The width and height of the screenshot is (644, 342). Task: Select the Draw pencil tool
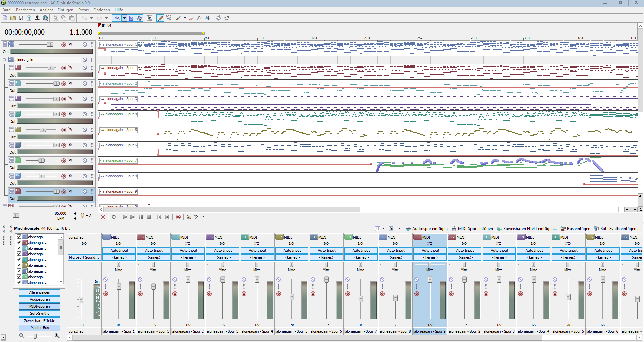(160, 18)
